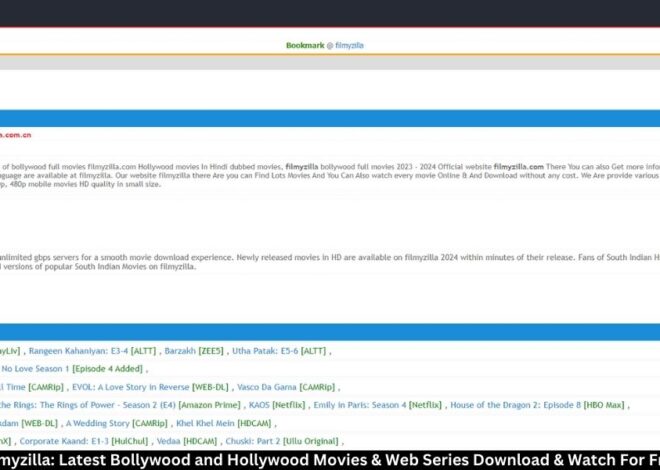660x470 pixels.
Task: Open EVOL: A Love Story in Reverse
Action: pyautogui.click(x=130, y=387)
